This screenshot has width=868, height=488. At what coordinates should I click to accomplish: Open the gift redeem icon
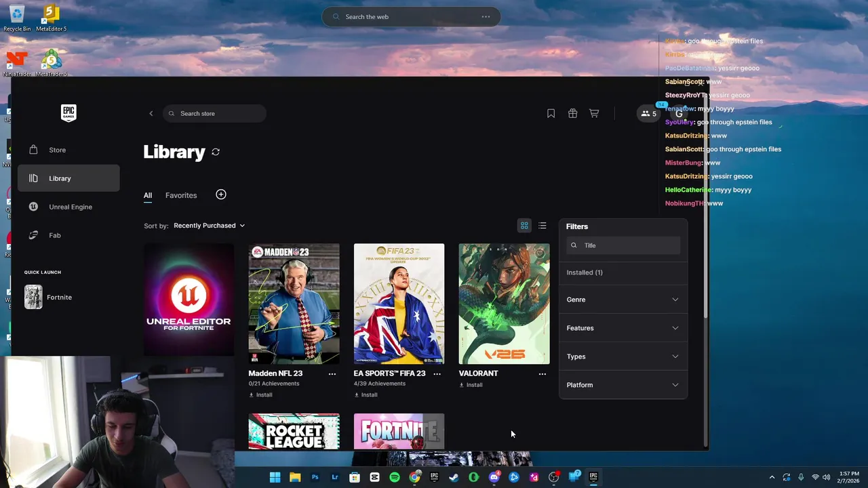click(572, 113)
